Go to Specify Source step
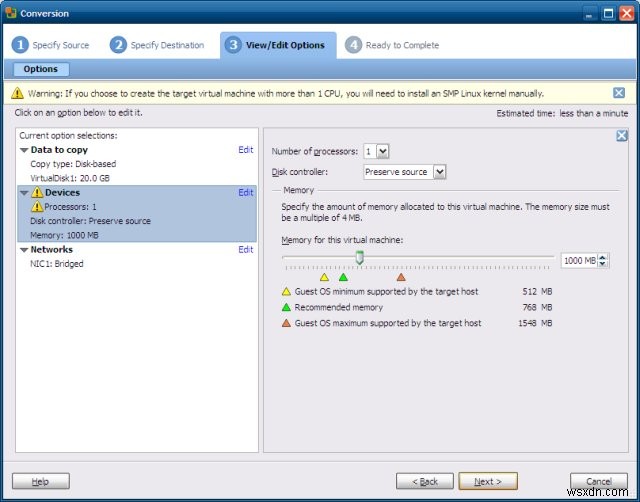 61,45
